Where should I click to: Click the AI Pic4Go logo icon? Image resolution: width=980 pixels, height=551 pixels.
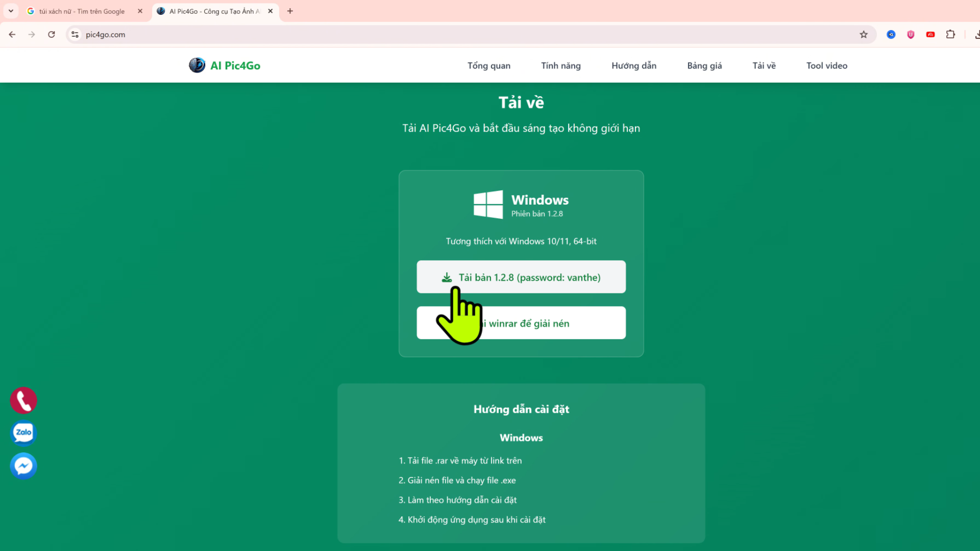[197, 65]
